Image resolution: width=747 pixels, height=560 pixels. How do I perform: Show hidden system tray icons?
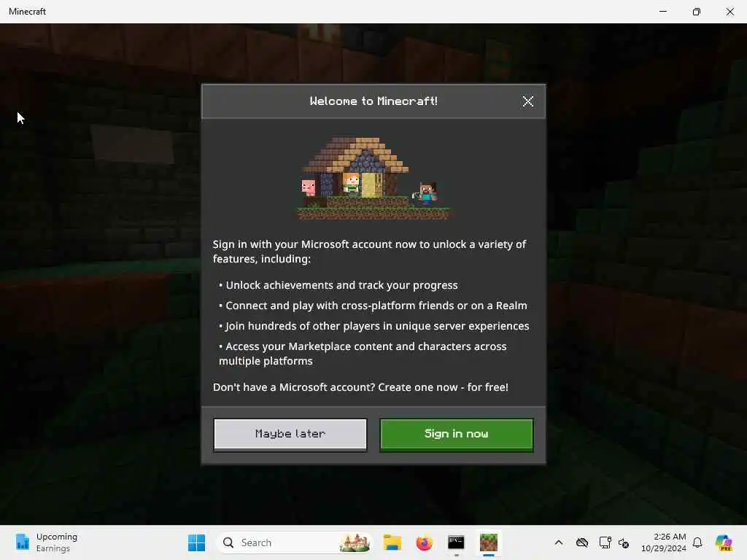(559, 542)
